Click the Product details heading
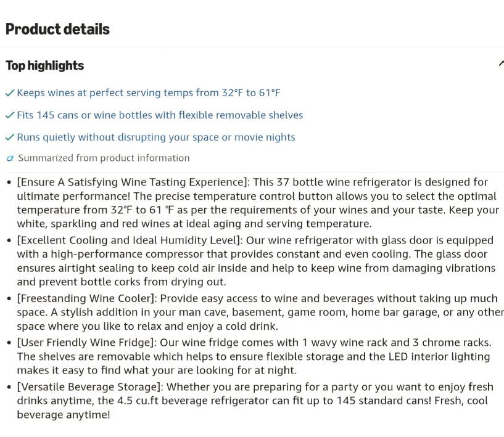 57,29
